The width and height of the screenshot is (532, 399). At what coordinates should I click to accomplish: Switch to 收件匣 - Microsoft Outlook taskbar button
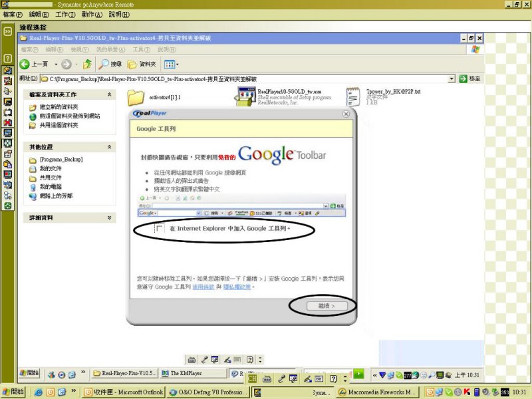coord(124,392)
